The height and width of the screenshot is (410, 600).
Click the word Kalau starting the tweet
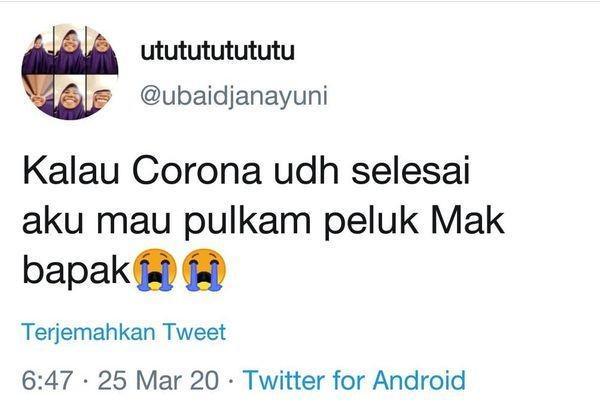[71, 171]
